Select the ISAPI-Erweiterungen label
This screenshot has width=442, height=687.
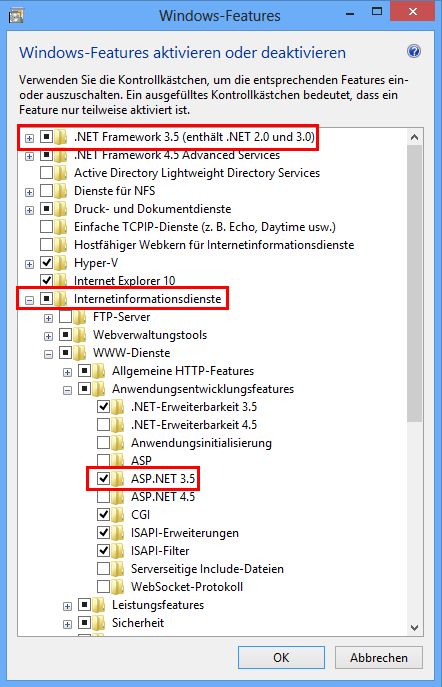click(x=185, y=533)
